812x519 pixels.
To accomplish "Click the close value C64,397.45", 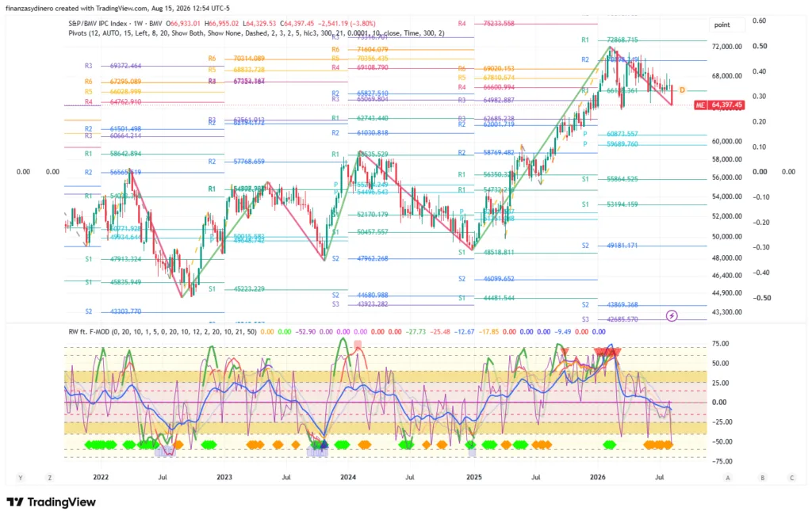I will pos(297,23).
